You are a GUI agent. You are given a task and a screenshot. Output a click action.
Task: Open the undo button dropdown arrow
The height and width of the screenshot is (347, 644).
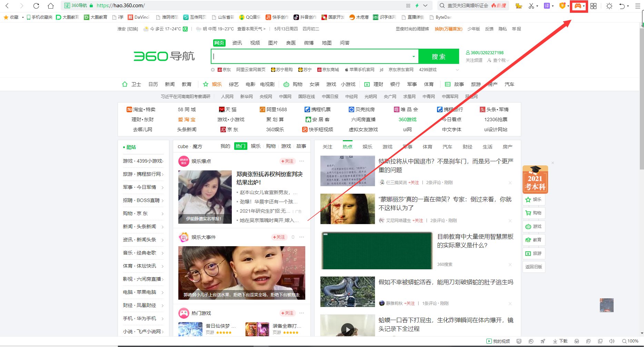click(x=628, y=6)
